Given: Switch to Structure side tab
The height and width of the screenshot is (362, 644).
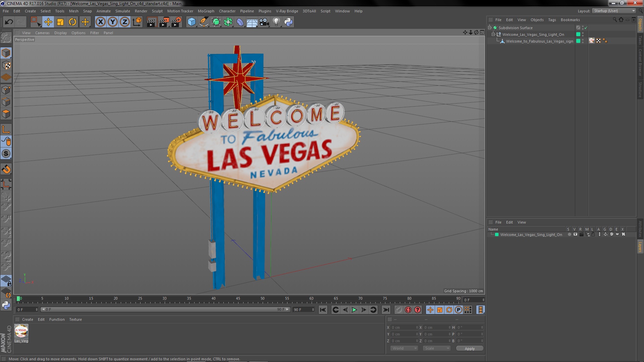Looking at the screenshot, I should [640, 89].
